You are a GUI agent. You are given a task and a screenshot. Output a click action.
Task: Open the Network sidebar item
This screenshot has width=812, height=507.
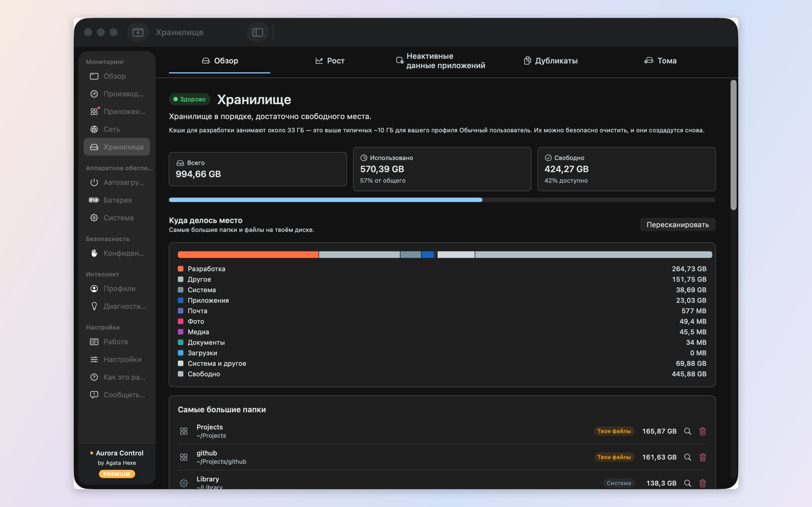[117, 129]
